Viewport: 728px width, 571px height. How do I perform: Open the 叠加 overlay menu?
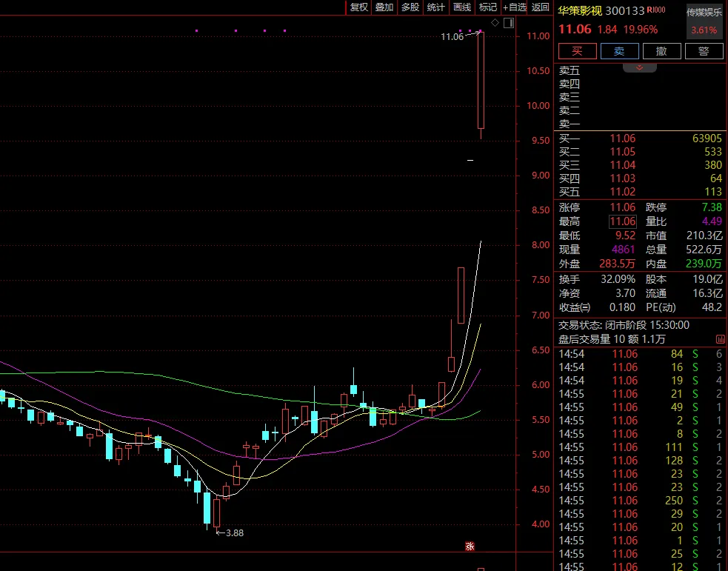[x=384, y=7]
